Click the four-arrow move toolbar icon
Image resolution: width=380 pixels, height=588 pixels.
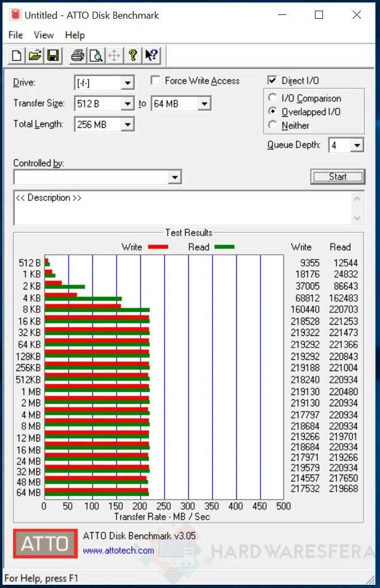[114, 55]
